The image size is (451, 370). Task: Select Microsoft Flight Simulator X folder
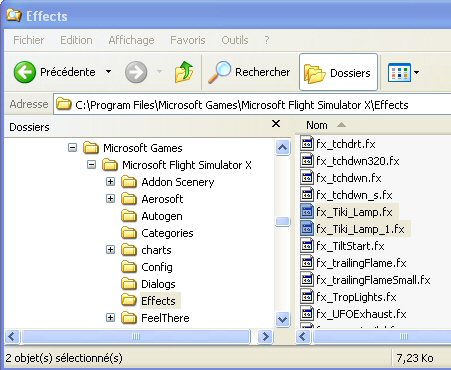(x=187, y=165)
